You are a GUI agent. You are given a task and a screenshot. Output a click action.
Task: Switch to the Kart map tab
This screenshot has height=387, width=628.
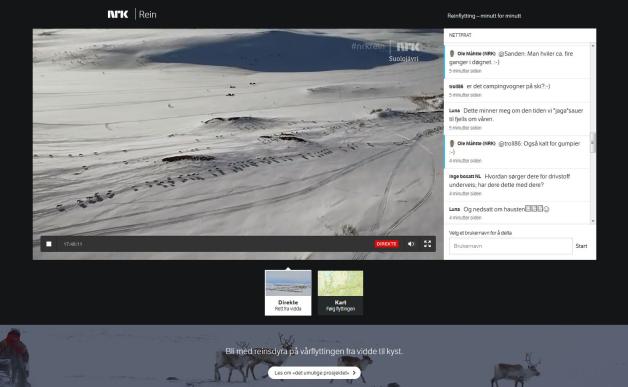tap(340, 293)
